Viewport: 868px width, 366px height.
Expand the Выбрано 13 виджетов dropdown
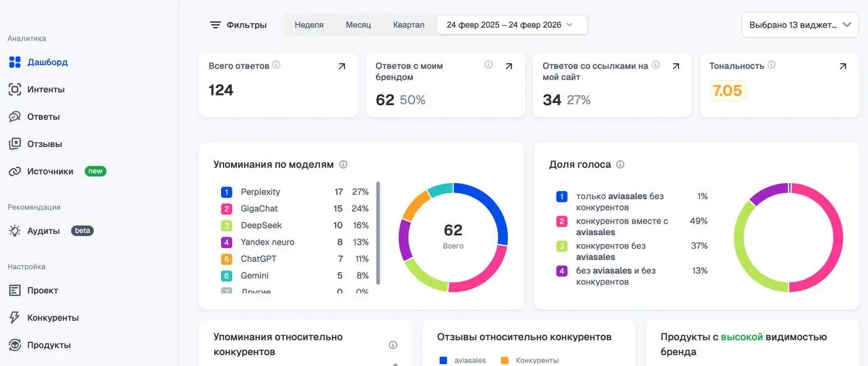[800, 25]
